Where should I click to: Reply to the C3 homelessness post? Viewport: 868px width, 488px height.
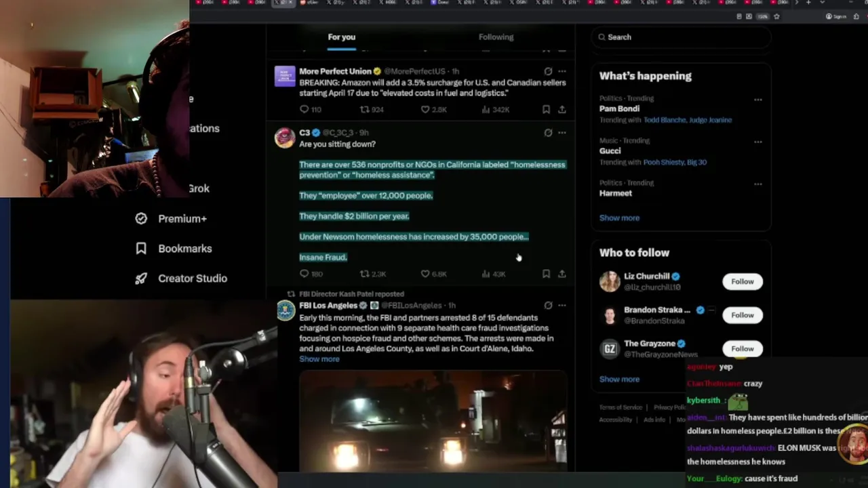pyautogui.click(x=311, y=274)
